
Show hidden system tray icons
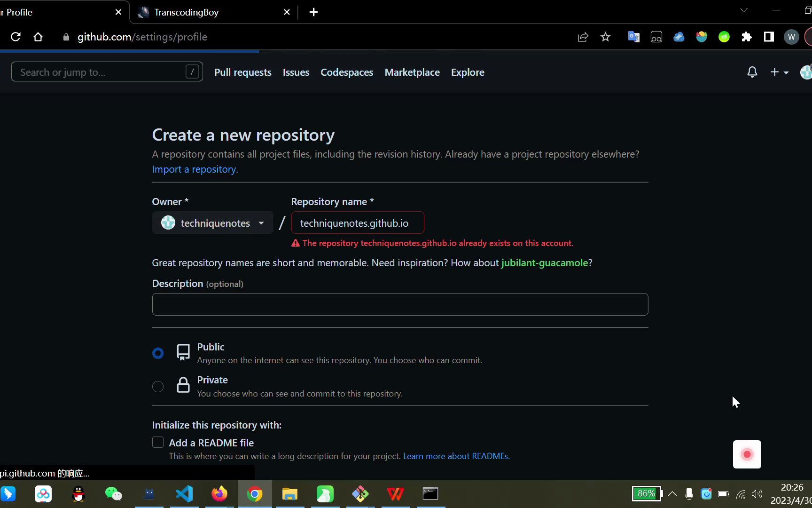coord(672,494)
